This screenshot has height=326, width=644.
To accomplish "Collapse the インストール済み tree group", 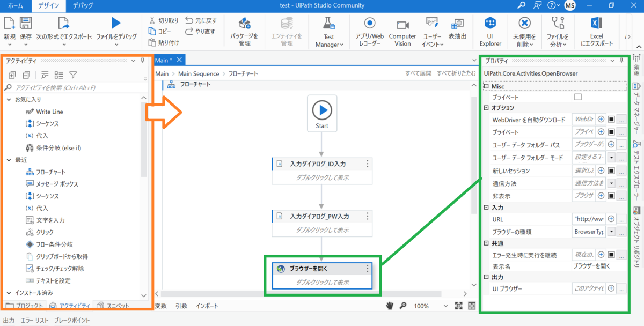I will pyautogui.click(x=9, y=293).
